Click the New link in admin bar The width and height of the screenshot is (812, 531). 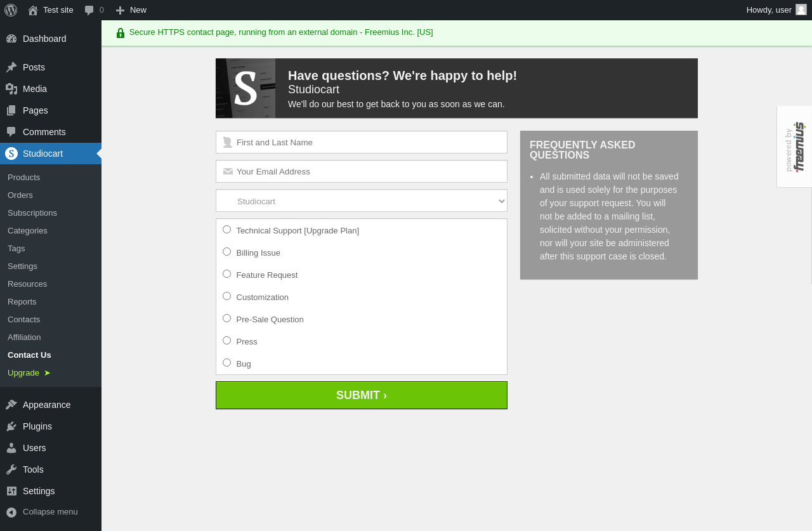pos(138,10)
